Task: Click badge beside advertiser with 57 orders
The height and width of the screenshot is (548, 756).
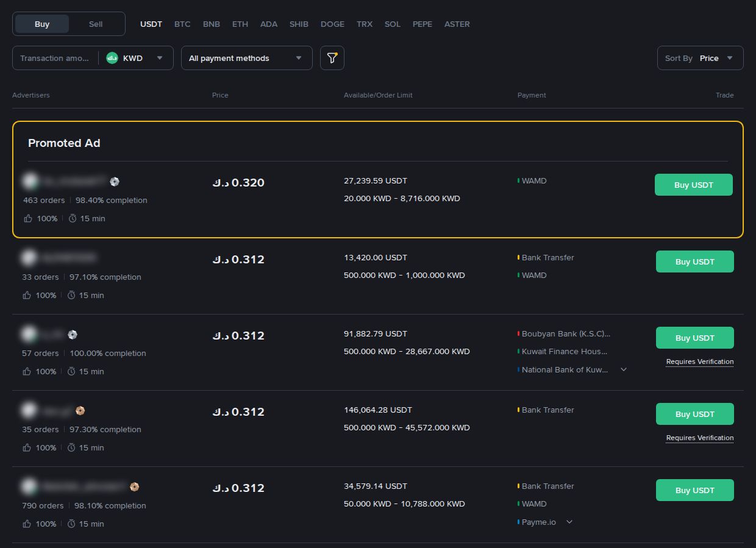Action: coord(73,334)
